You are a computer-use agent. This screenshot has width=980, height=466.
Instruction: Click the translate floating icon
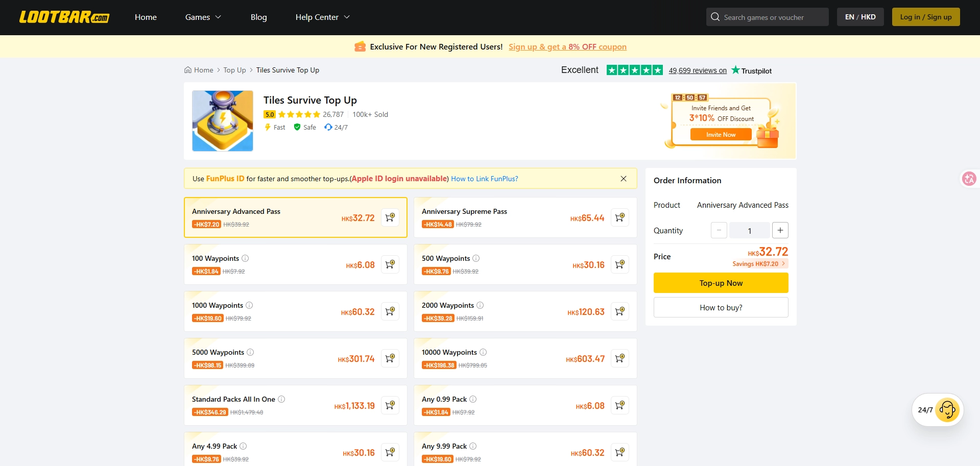click(969, 179)
